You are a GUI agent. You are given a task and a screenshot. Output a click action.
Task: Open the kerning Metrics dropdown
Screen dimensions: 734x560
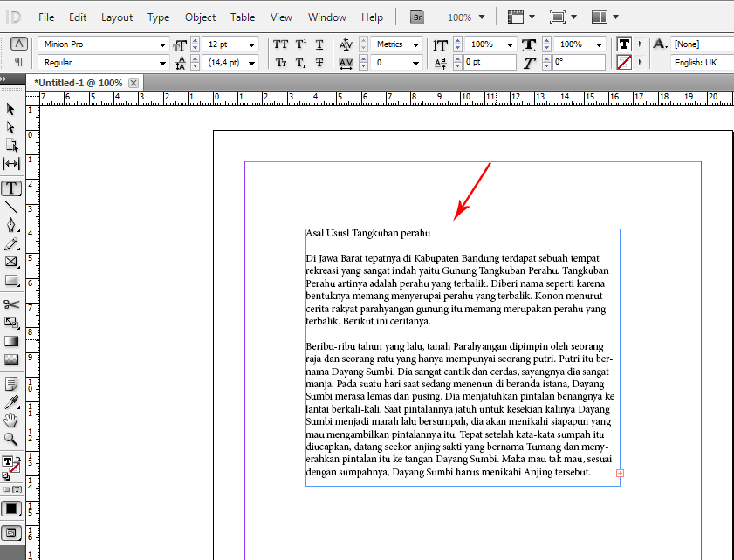[396, 44]
